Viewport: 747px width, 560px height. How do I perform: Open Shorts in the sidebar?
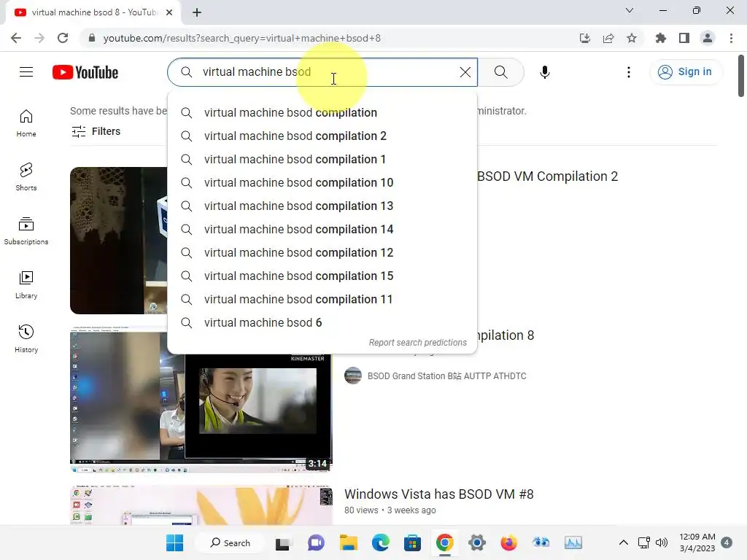26,177
